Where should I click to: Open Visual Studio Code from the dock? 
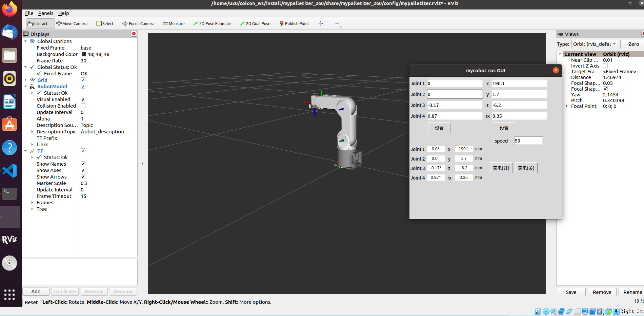(x=9, y=171)
